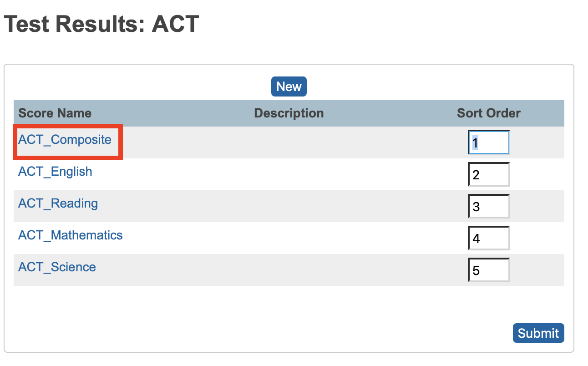
Task: Click the Sort Order column header
Action: (x=488, y=113)
